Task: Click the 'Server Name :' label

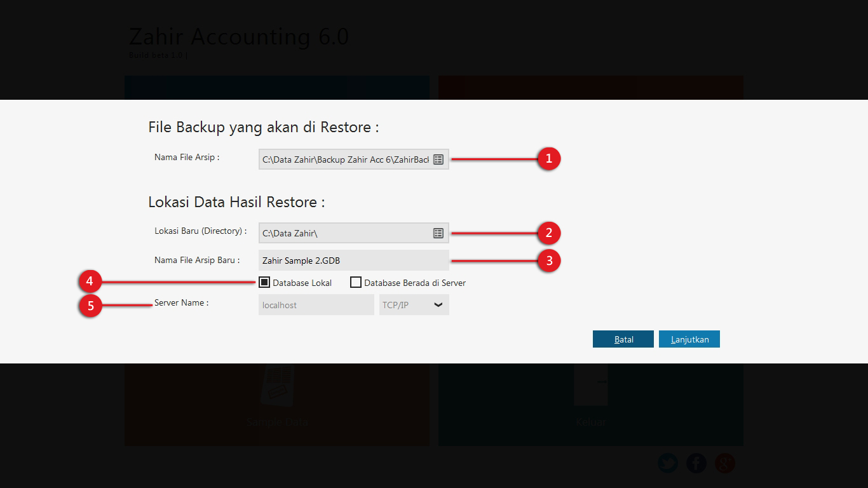Action: click(181, 303)
